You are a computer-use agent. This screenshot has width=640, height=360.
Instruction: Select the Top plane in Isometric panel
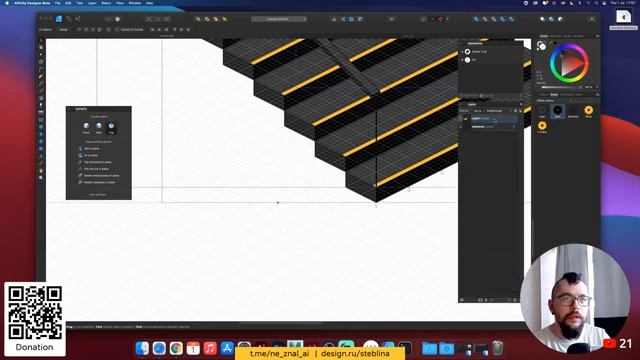(111, 127)
